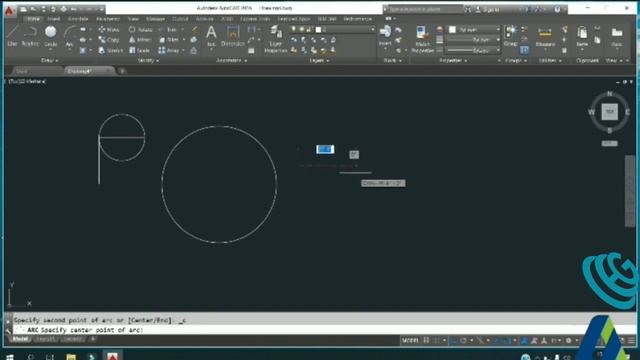The height and width of the screenshot is (360, 640).
Task: Open File Explorer from the taskbar
Action: (x=71, y=356)
